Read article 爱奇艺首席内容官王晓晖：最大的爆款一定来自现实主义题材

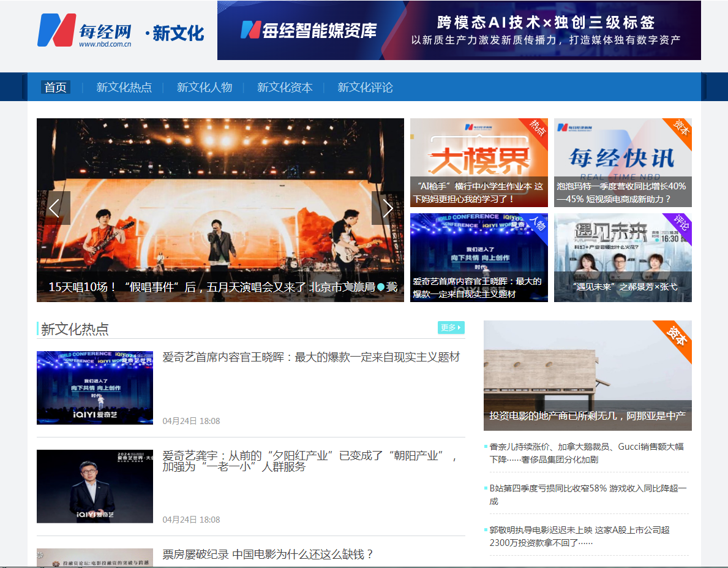311,357
